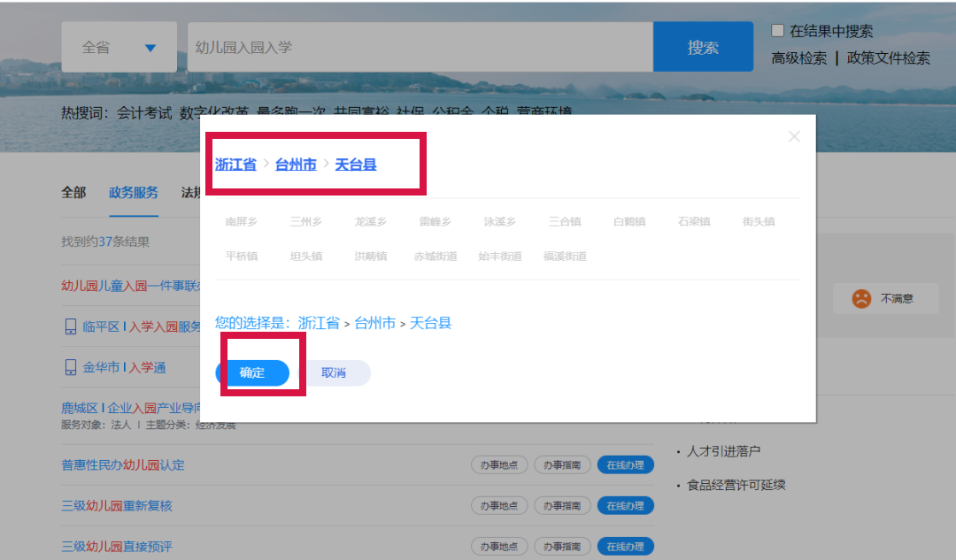
Task: Pick 南屏乡 in the township list
Action: (x=242, y=222)
